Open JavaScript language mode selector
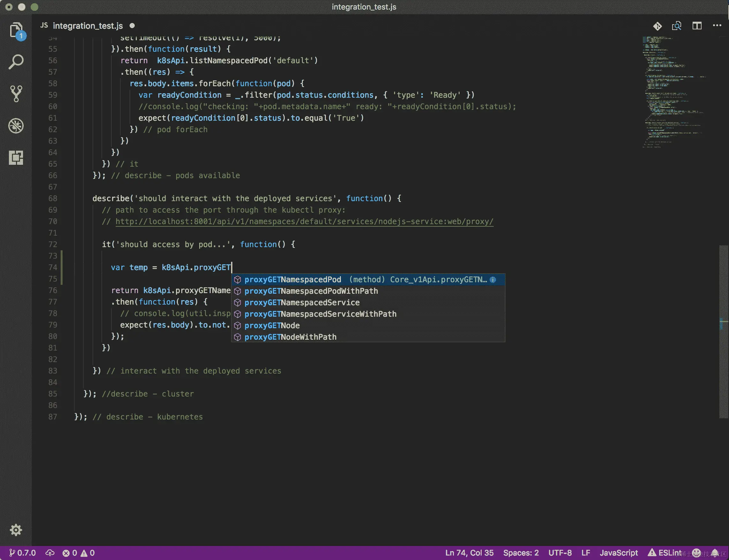 tap(618, 553)
